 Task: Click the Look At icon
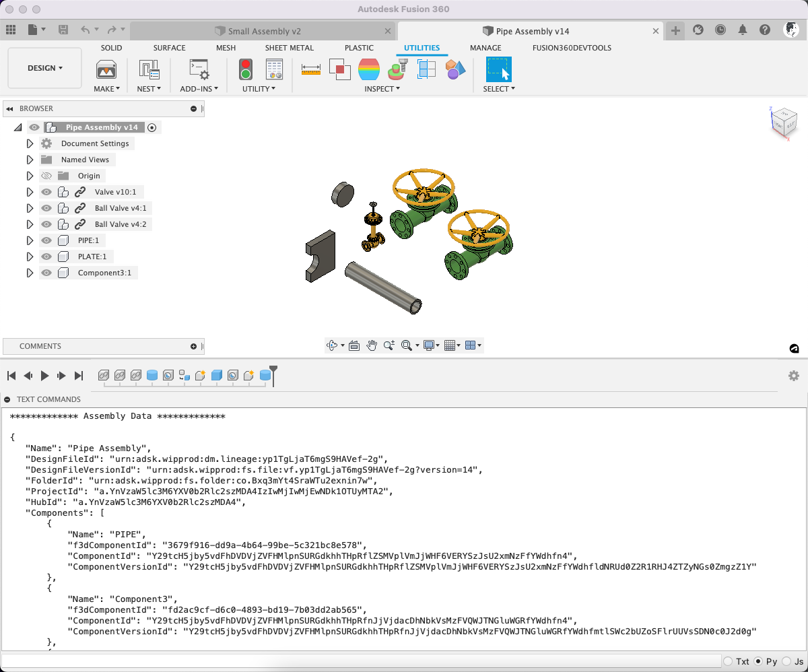click(354, 345)
